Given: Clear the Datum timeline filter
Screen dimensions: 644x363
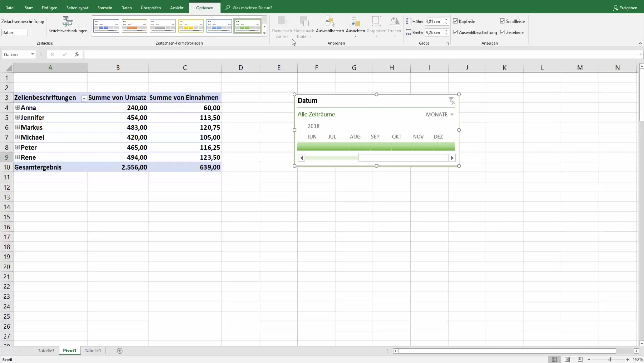Looking at the screenshot, I should [452, 101].
